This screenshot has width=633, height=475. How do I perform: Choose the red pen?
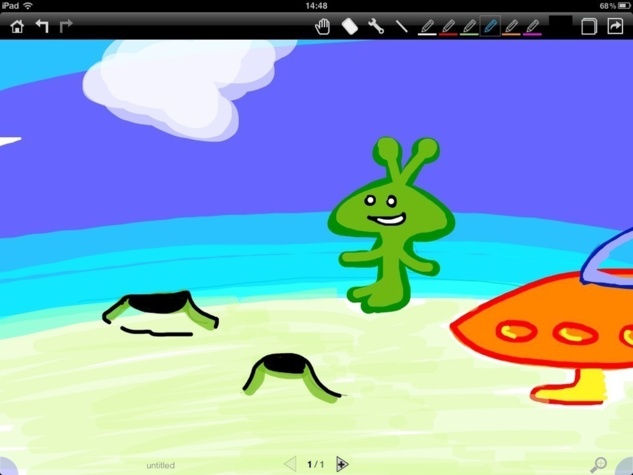point(448,27)
